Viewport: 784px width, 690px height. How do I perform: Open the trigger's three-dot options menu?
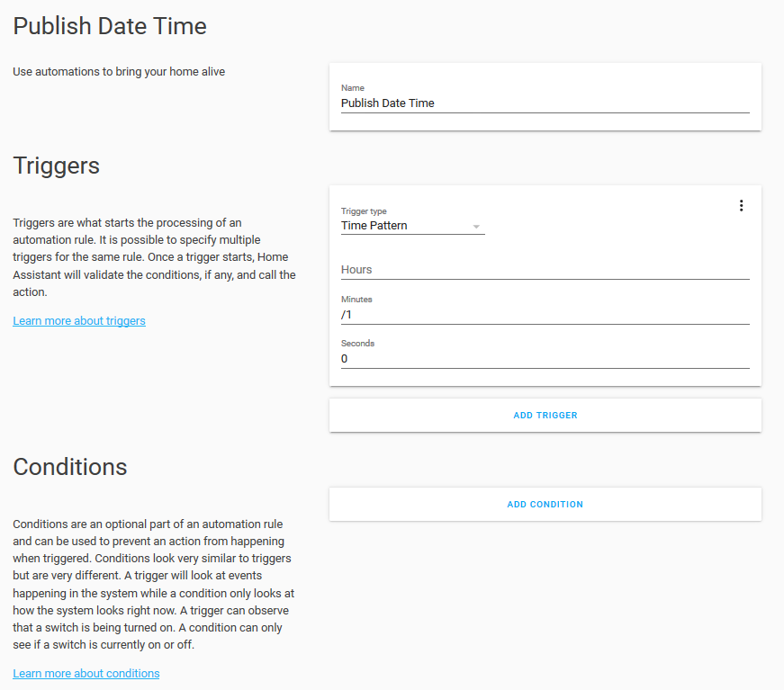tap(741, 205)
